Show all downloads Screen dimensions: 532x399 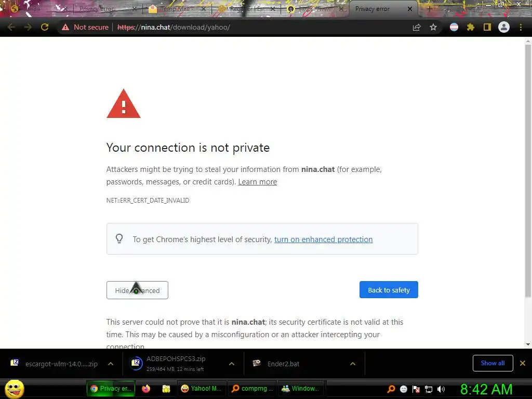pyautogui.click(x=493, y=363)
